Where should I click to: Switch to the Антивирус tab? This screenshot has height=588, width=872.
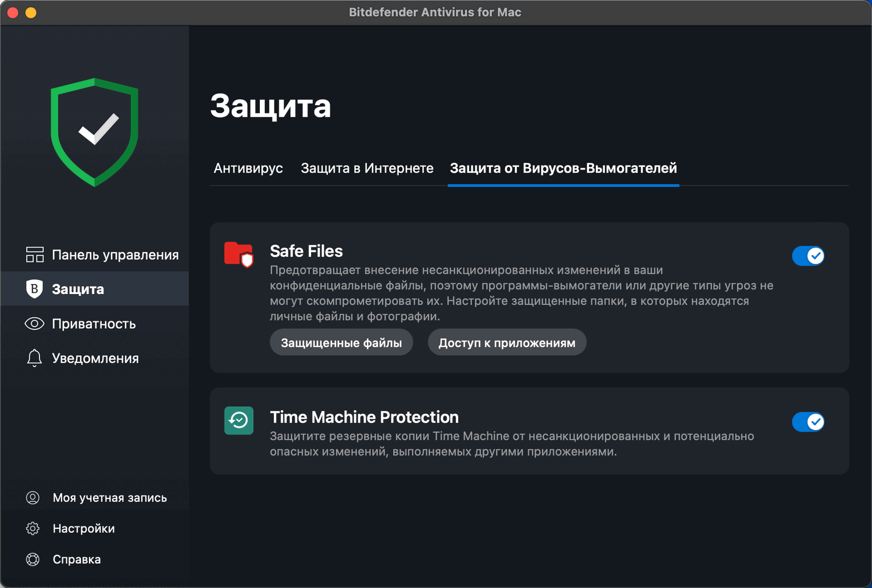(x=248, y=168)
